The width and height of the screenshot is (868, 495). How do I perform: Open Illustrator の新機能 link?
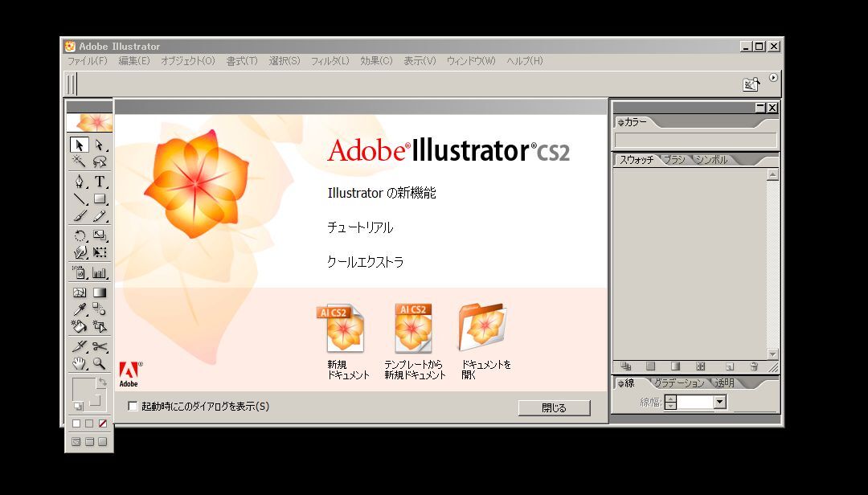pyautogui.click(x=382, y=193)
